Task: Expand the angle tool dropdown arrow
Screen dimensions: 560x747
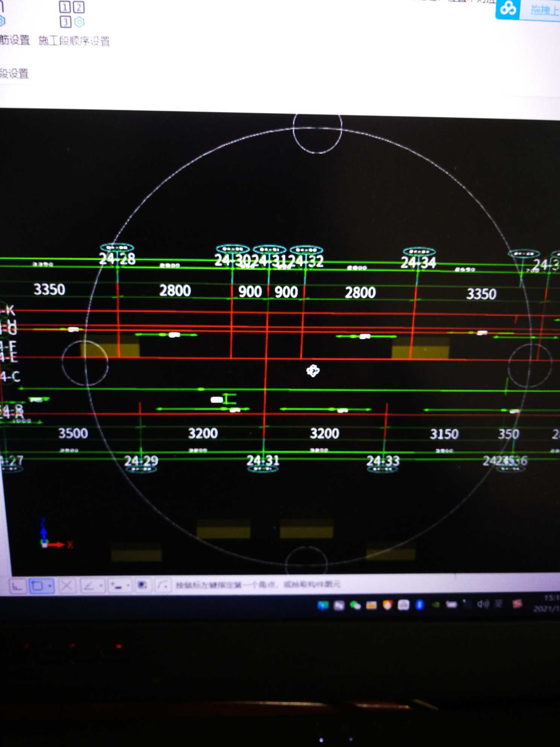Action: 101,586
